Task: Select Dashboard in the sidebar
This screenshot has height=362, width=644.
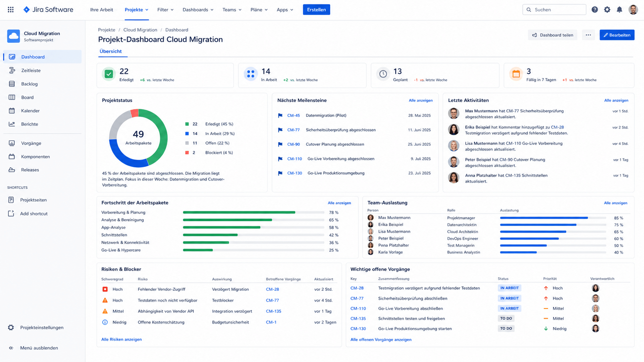Action: pos(42,57)
